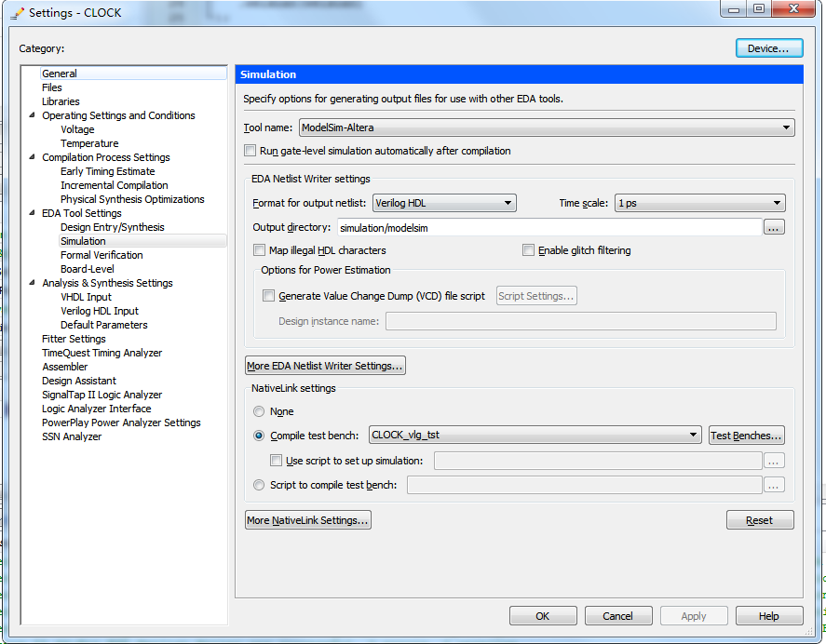Confirm settings with OK
This screenshot has width=826, height=644.
543,616
